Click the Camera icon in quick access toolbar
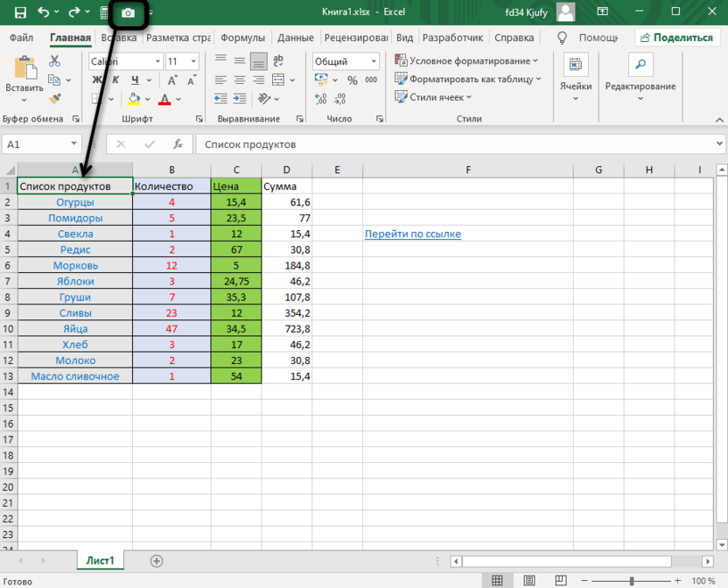 (x=129, y=13)
